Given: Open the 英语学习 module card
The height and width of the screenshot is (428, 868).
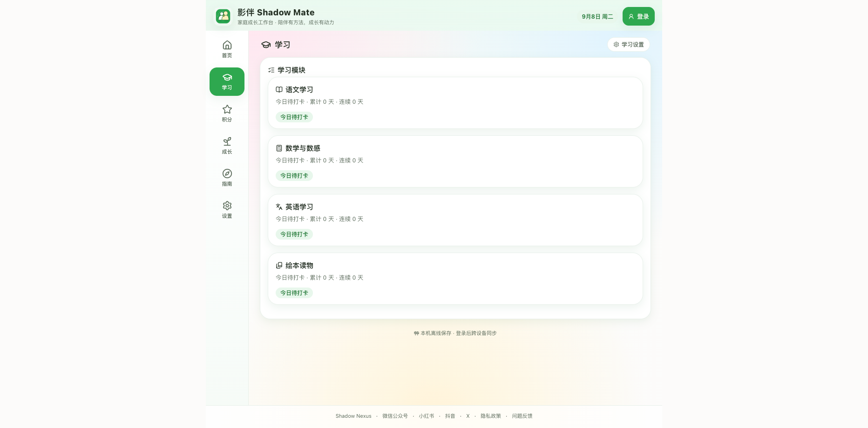Looking at the screenshot, I should tap(455, 220).
